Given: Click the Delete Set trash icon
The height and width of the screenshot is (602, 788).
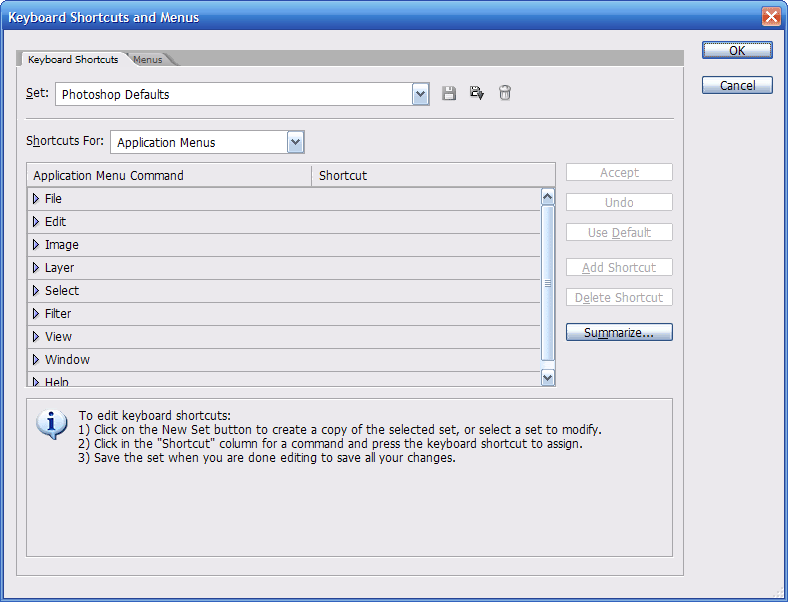Looking at the screenshot, I should click(505, 94).
